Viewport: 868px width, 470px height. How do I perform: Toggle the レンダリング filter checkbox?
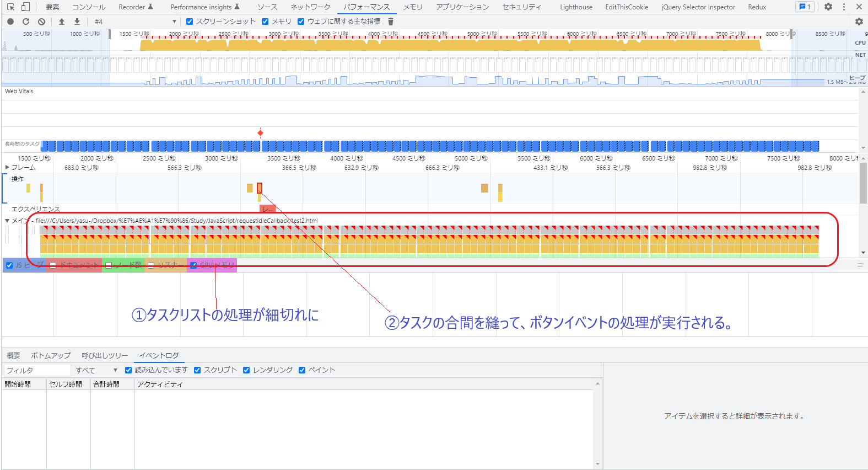(x=246, y=370)
